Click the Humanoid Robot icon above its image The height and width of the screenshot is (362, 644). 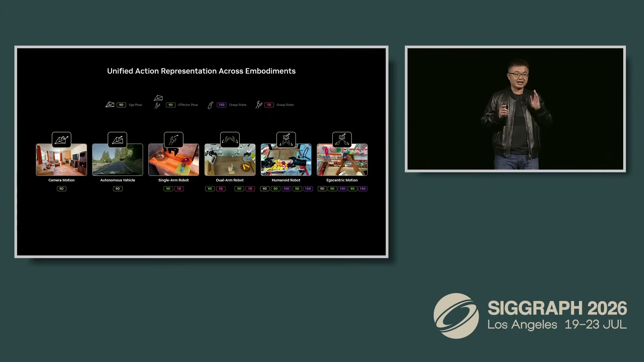tap(286, 140)
